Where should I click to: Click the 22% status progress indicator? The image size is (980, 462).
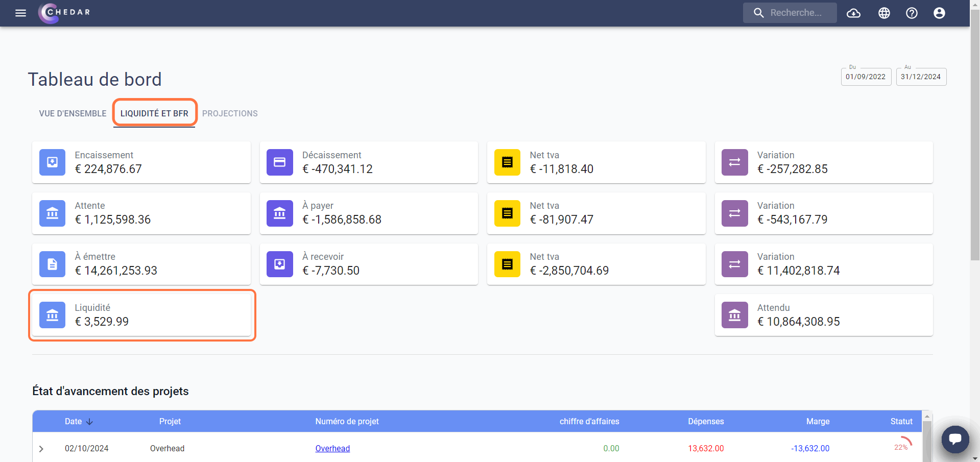click(903, 444)
